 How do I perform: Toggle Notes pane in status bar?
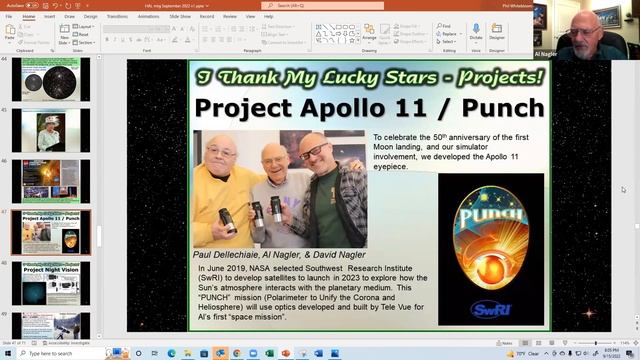504,343
